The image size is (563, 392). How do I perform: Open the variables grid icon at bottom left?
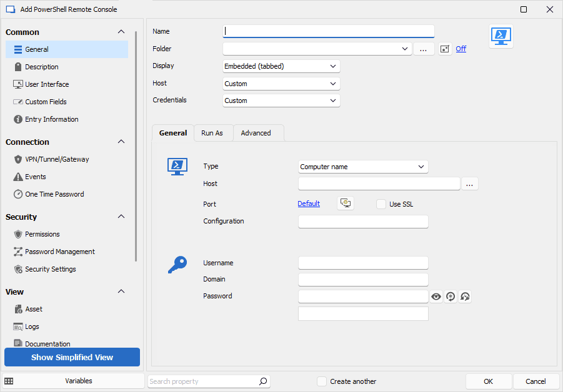point(9,381)
